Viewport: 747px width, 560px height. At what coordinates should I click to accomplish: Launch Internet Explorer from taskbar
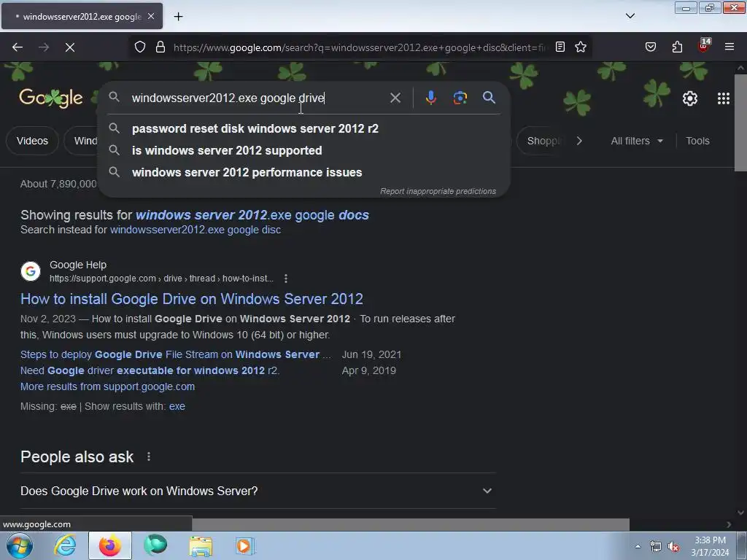coord(64,545)
